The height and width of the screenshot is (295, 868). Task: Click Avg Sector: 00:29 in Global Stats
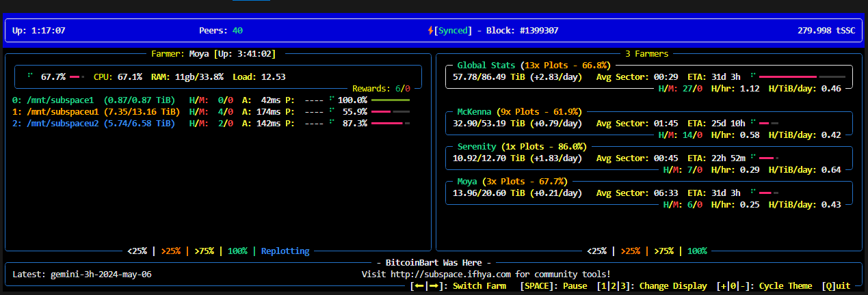(x=637, y=76)
